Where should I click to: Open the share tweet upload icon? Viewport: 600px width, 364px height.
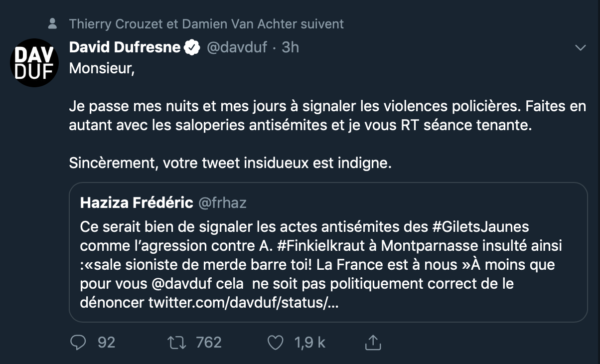373,343
